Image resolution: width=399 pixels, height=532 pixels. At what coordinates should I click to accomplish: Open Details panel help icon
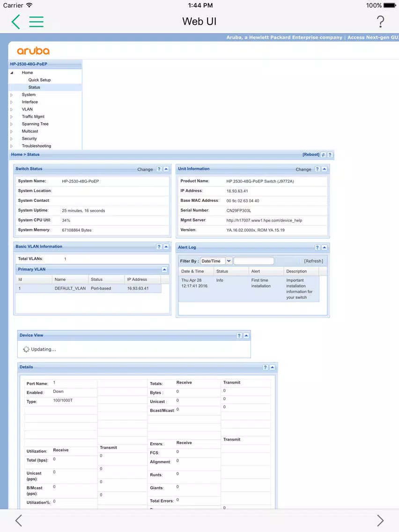tap(266, 367)
